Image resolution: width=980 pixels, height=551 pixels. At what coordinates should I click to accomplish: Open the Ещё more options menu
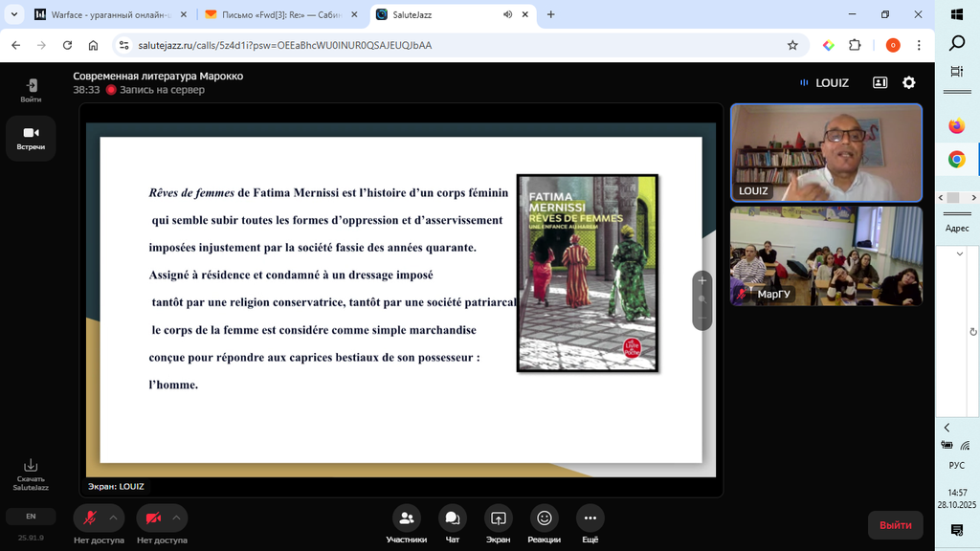(590, 518)
